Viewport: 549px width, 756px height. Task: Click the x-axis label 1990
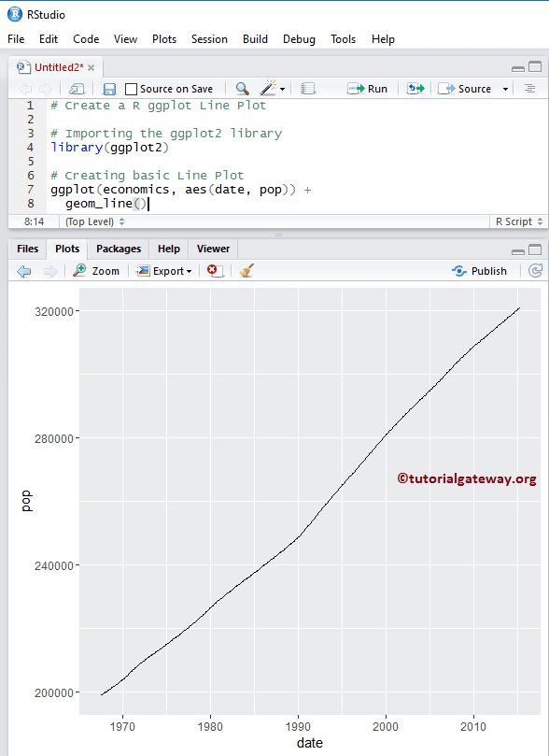coord(298,727)
